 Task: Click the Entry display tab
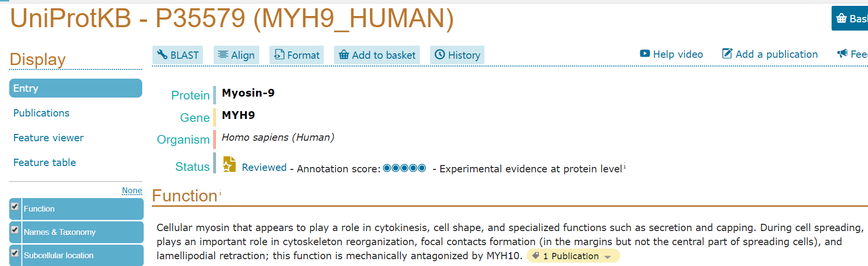click(76, 88)
